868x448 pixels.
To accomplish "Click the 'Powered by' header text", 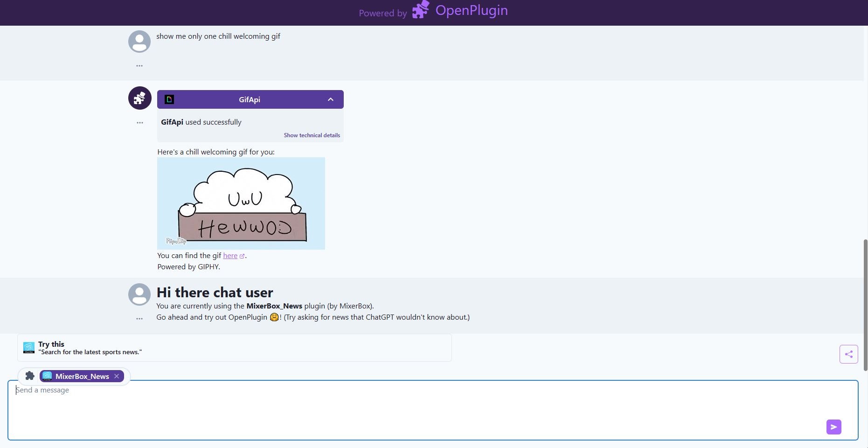I will [x=383, y=14].
